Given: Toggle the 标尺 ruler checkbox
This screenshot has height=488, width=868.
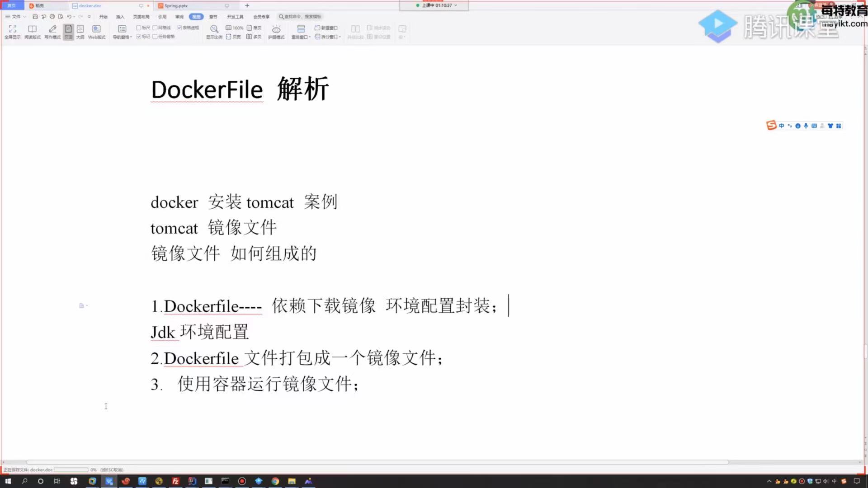Looking at the screenshot, I should pyautogui.click(x=139, y=28).
